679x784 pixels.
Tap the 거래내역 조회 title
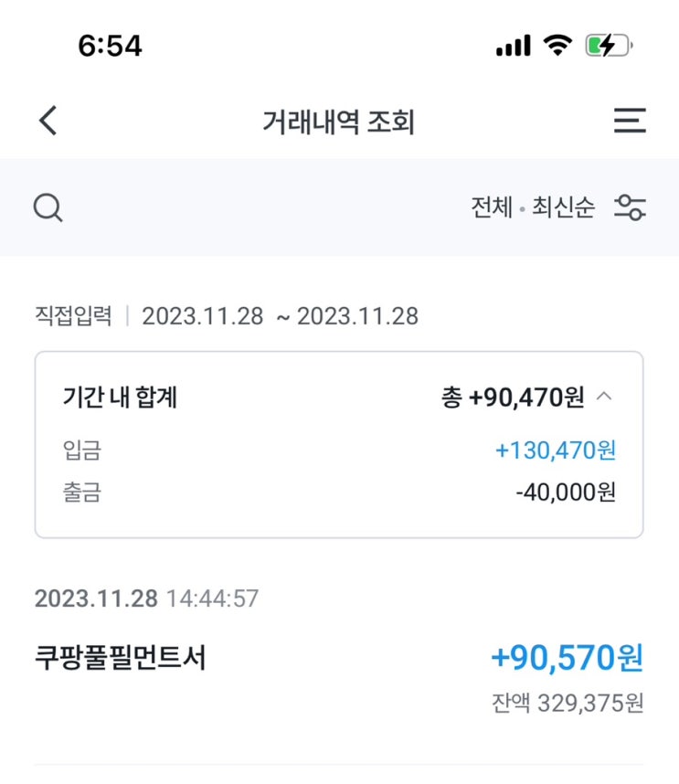[x=339, y=122]
